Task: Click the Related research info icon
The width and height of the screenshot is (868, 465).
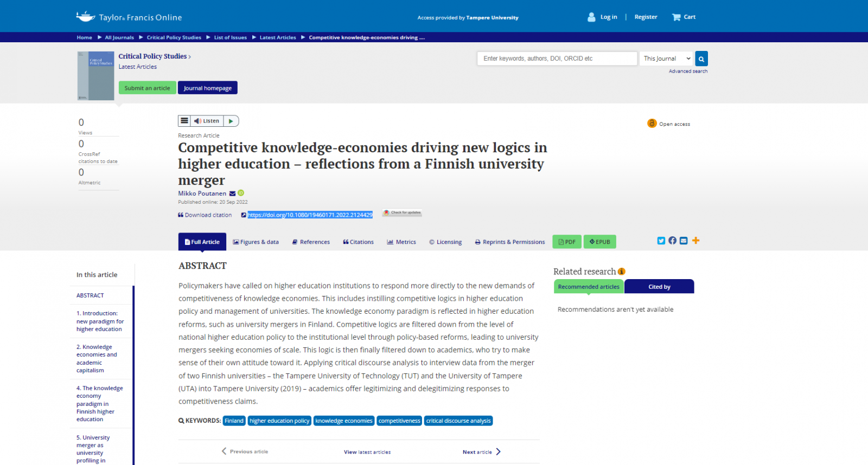Action: click(x=622, y=272)
